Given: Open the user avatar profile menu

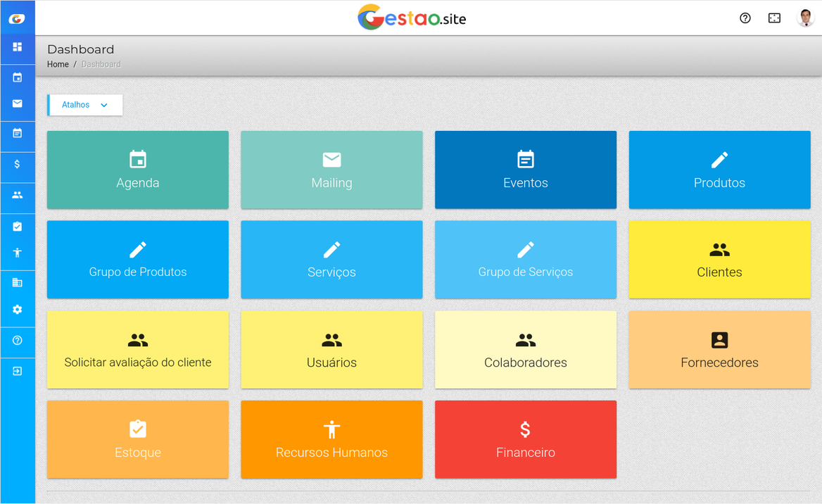Looking at the screenshot, I should [x=805, y=18].
